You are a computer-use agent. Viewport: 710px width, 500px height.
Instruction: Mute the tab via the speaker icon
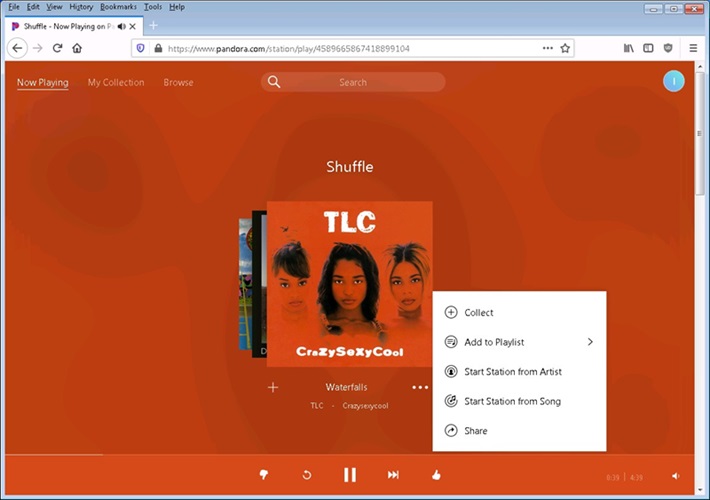[121, 26]
